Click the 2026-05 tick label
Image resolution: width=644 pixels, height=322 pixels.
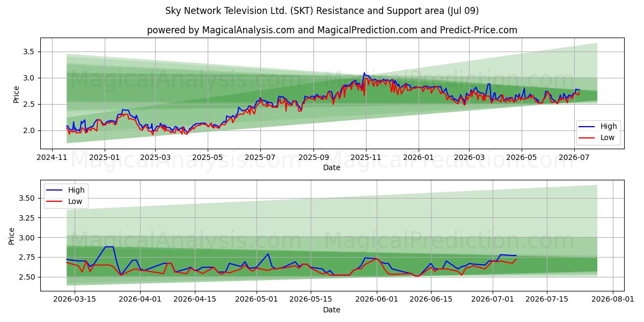pos(522,157)
